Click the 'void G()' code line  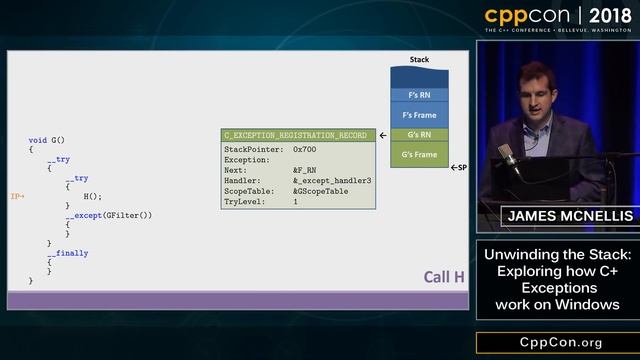pyautogui.click(x=47, y=140)
